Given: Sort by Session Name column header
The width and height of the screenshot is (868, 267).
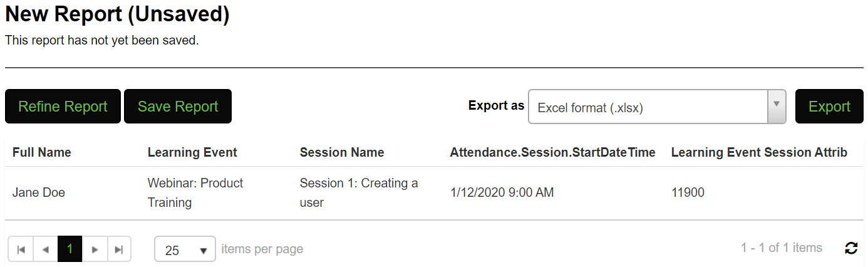Looking at the screenshot, I should coord(342,152).
